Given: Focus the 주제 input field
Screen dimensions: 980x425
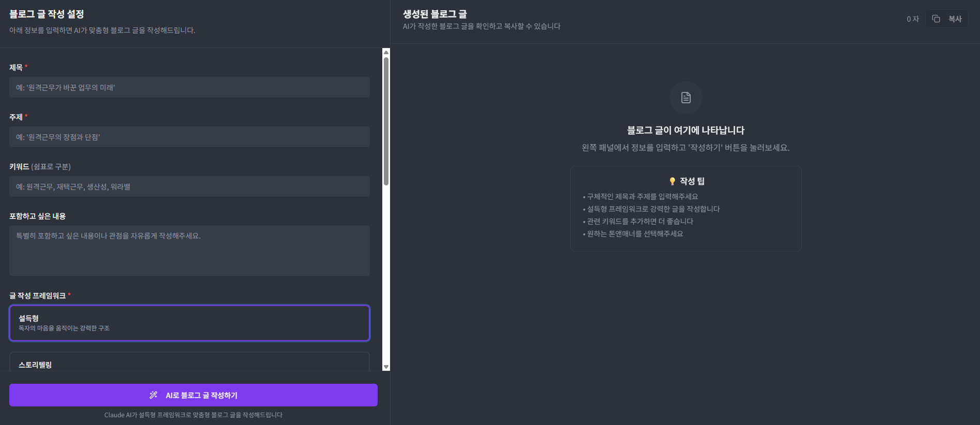Looking at the screenshot, I should coord(190,137).
